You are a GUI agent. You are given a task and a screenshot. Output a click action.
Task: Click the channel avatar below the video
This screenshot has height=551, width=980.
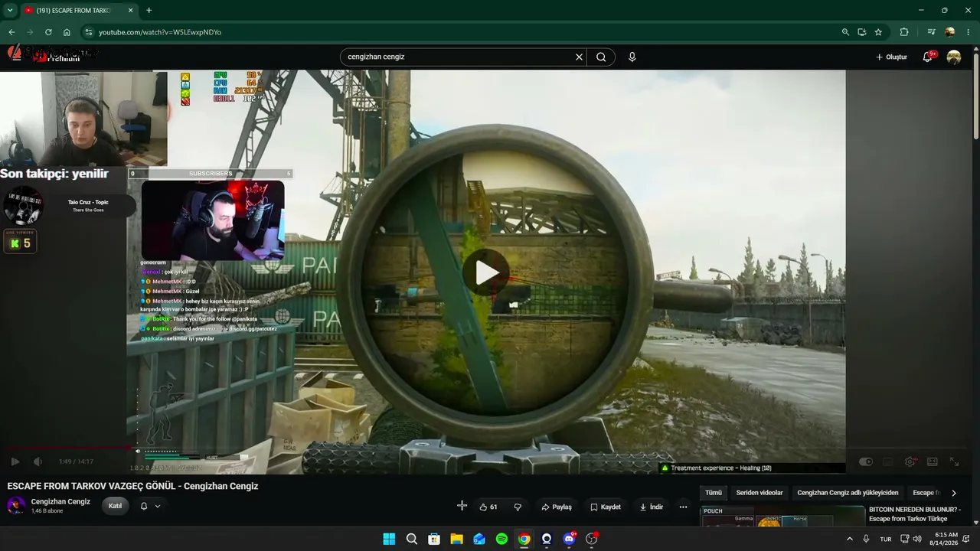pos(16,505)
